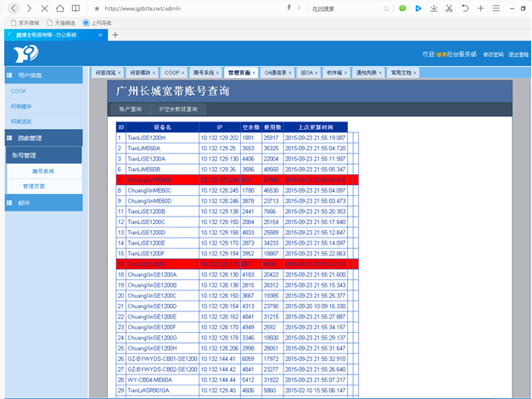Open the IP空余数目查询 tab

point(177,110)
